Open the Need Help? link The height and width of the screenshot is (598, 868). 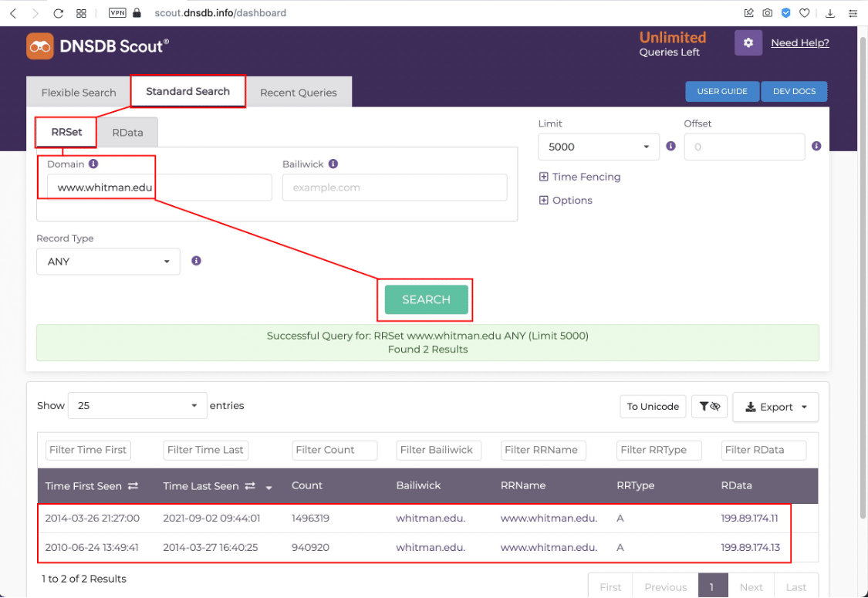click(x=800, y=42)
